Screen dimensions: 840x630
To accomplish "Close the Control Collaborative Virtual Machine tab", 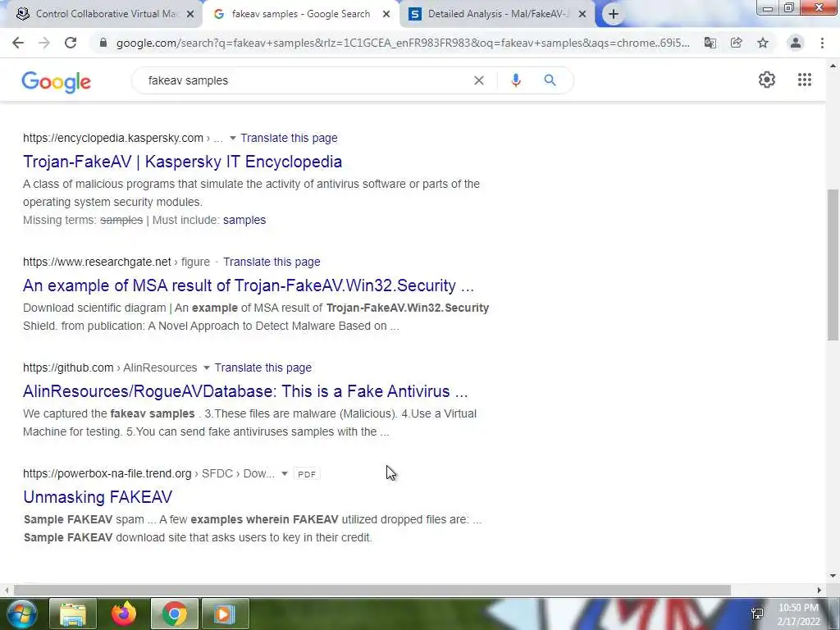I will click(x=190, y=15).
